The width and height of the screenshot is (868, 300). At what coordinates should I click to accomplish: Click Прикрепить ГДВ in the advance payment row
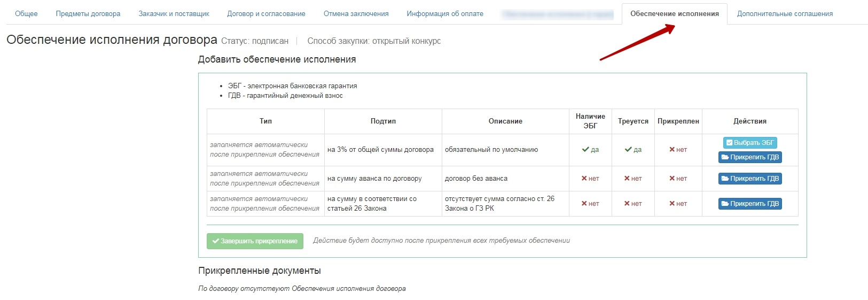750,179
